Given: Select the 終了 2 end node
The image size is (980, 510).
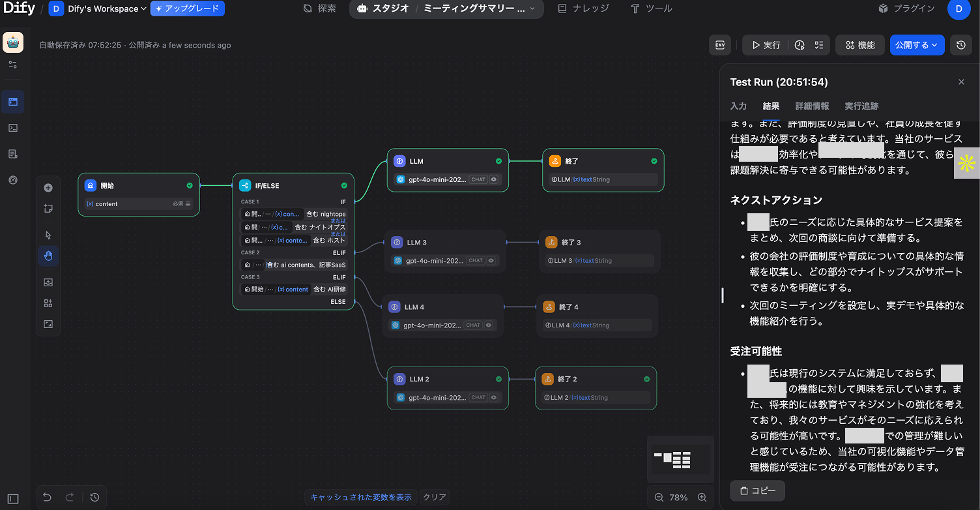Looking at the screenshot, I should 596,388.
